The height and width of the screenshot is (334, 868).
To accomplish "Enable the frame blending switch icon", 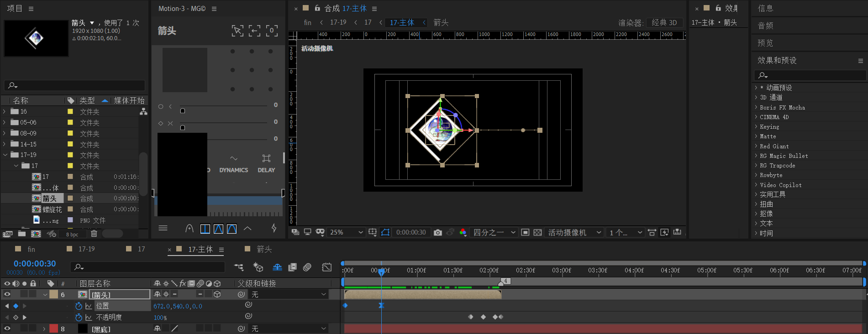I will pyautogui.click(x=293, y=267).
